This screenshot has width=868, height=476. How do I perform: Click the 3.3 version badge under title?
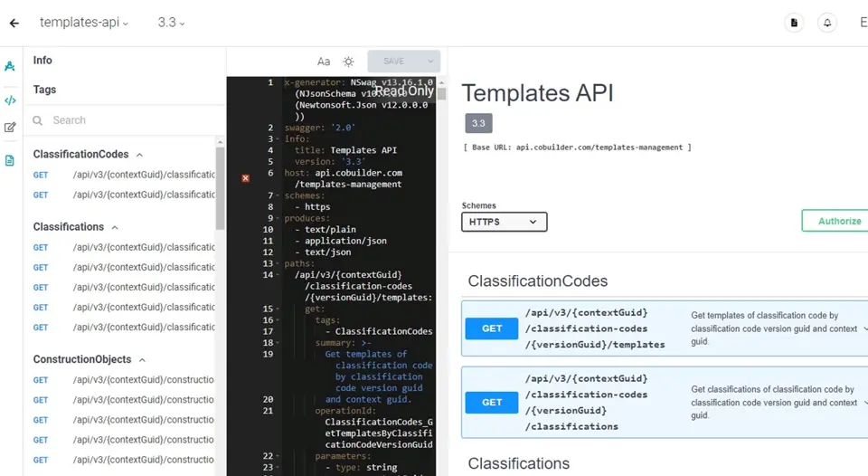coord(478,123)
